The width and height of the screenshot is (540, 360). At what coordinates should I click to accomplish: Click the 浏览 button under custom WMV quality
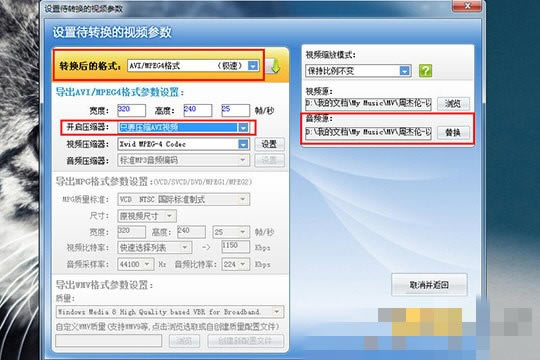point(184,341)
